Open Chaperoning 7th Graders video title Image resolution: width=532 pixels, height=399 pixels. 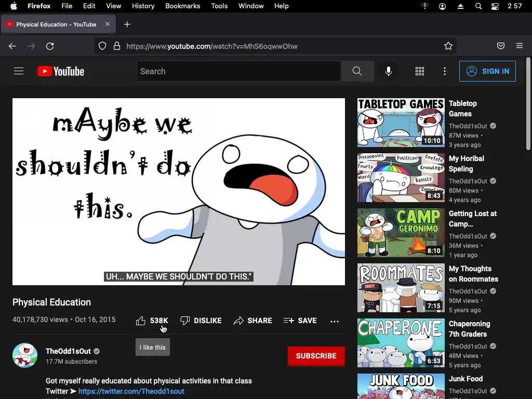(x=469, y=329)
